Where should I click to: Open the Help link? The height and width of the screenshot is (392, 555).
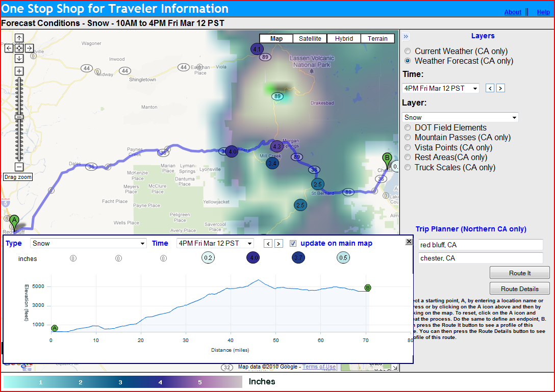[543, 12]
